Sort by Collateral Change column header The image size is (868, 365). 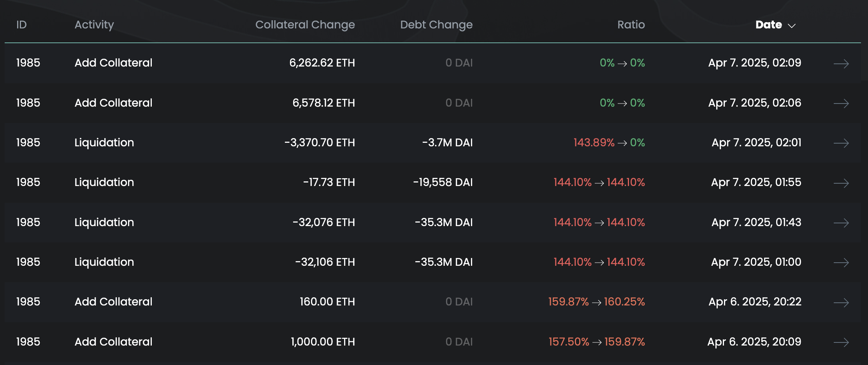point(305,25)
